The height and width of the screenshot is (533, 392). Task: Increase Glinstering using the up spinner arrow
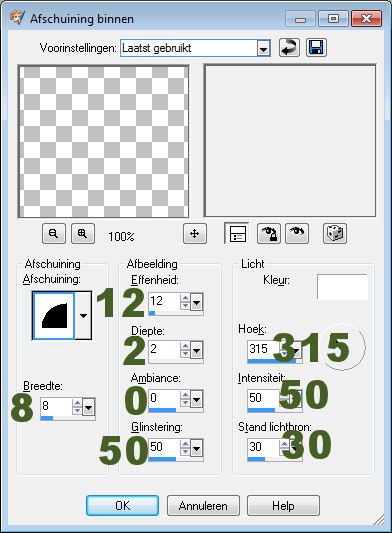185,443
